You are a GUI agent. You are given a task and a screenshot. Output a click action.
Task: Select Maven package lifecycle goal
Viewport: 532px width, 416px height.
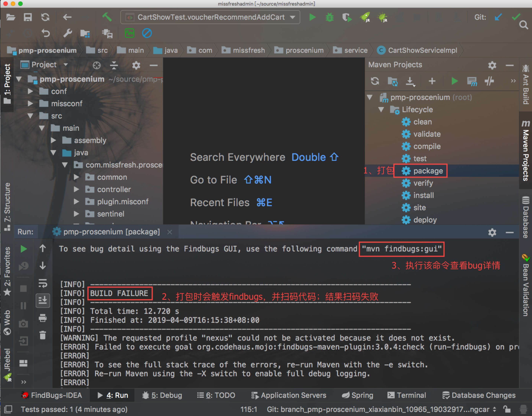(422, 171)
